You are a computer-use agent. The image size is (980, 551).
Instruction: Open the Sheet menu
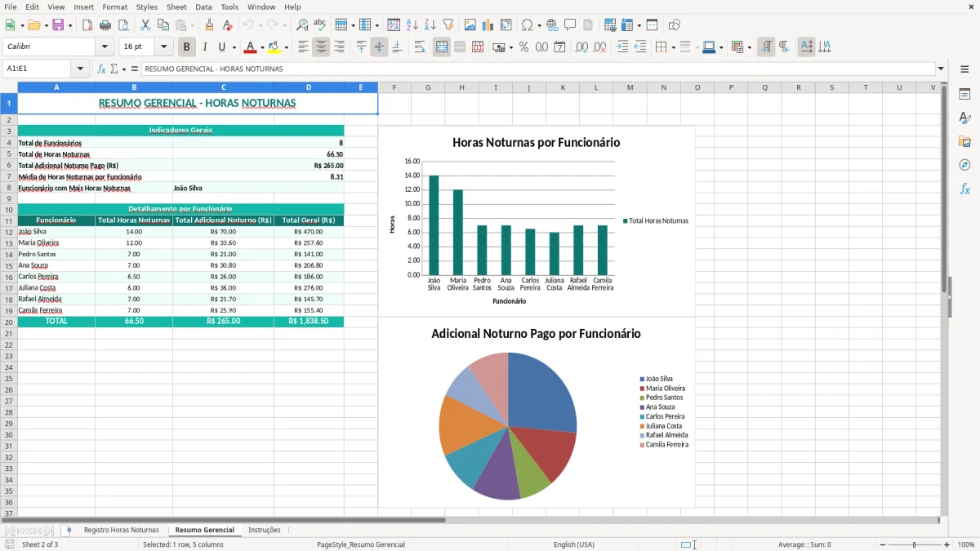click(176, 7)
